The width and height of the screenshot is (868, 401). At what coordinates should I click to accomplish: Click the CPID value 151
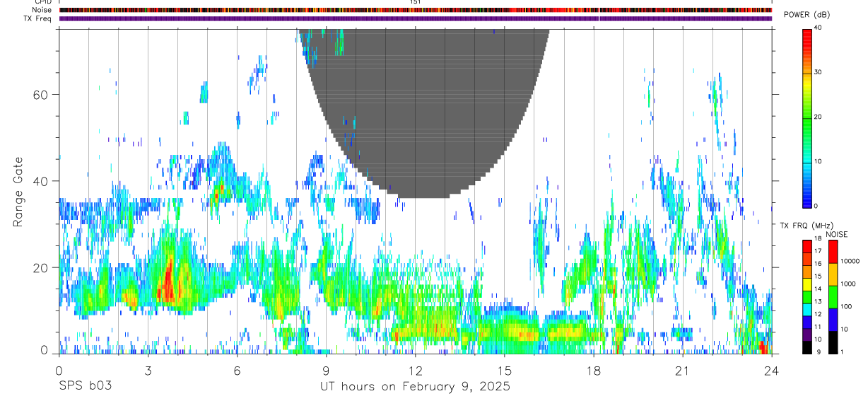[x=415, y=2]
